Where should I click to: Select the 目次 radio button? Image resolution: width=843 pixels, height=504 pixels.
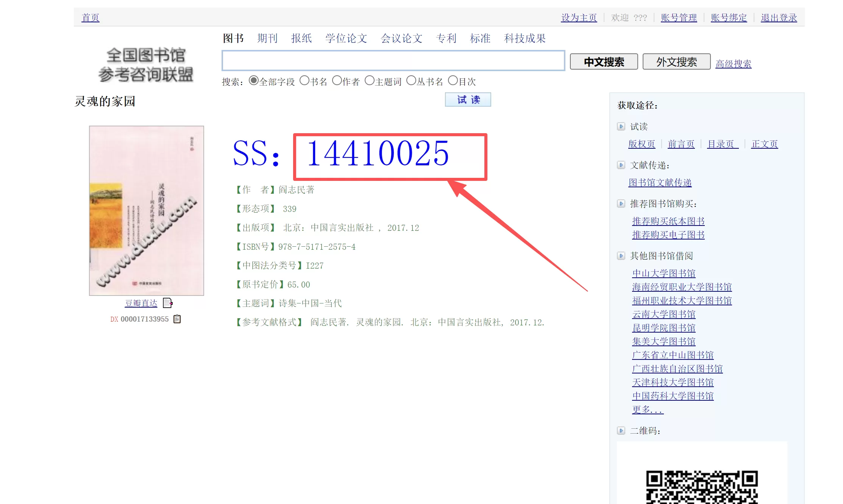coord(453,81)
